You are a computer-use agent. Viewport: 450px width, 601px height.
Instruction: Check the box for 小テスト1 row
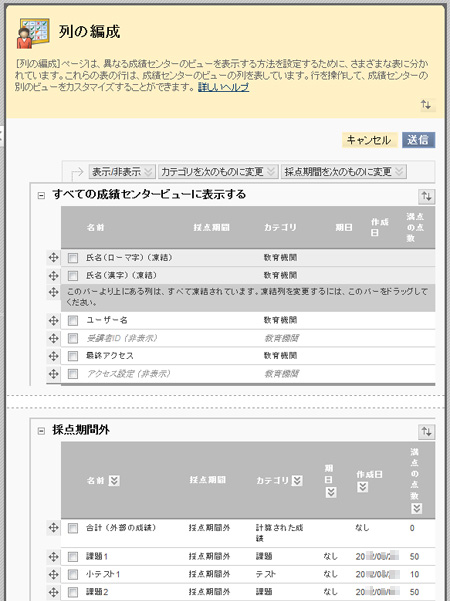[73, 574]
